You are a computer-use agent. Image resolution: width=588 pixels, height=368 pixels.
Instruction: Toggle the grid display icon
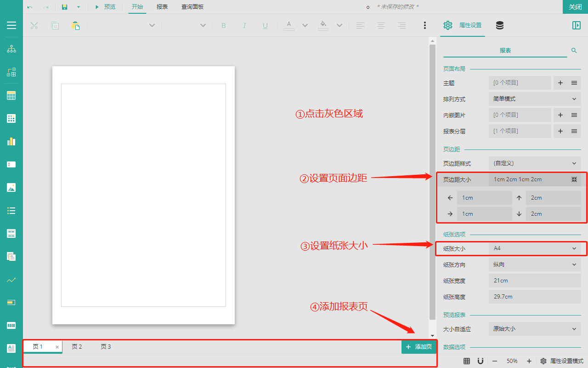point(467,361)
